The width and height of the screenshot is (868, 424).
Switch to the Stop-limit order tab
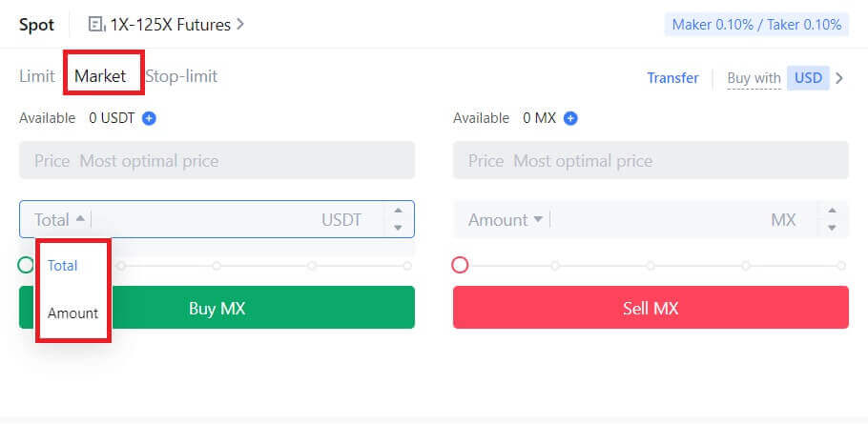181,76
